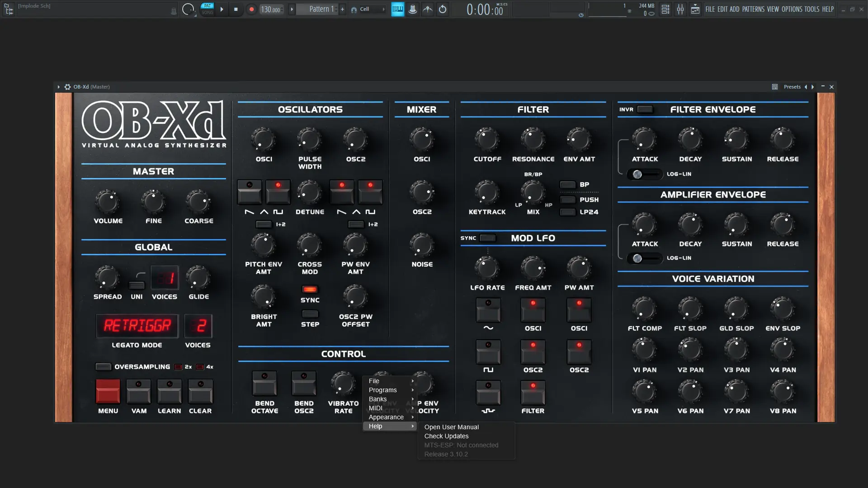This screenshot has width=868, height=488.
Task: Click the red MENU button
Action: tap(108, 391)
